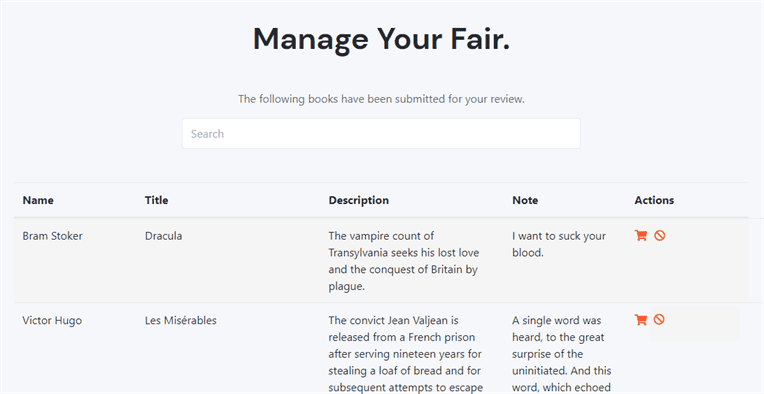Click the Les Misérables title cell
This screenshot has width=764, height=394.
click(x=181, y=320)
